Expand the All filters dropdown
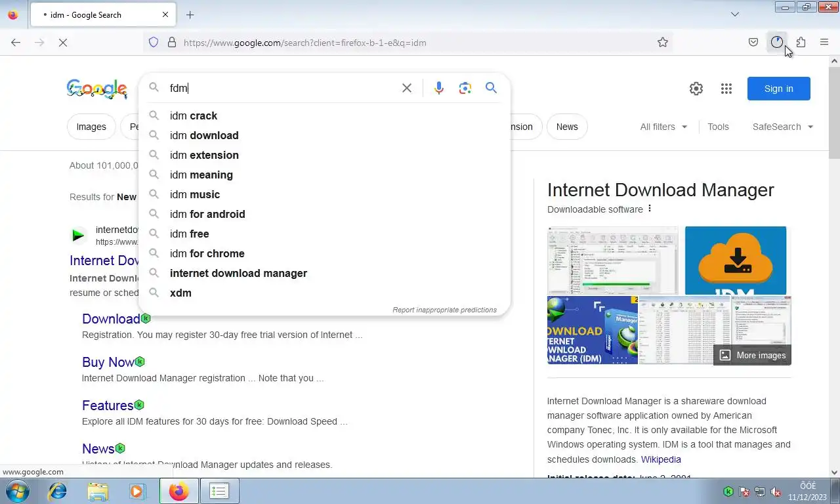 click(663, 127)
